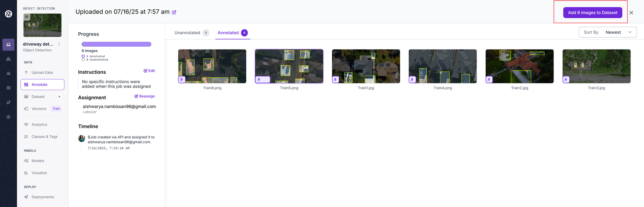This screenshot has height=207, width=644.
Task: Open Deployments in the sidebar
Action: (42, 197)
